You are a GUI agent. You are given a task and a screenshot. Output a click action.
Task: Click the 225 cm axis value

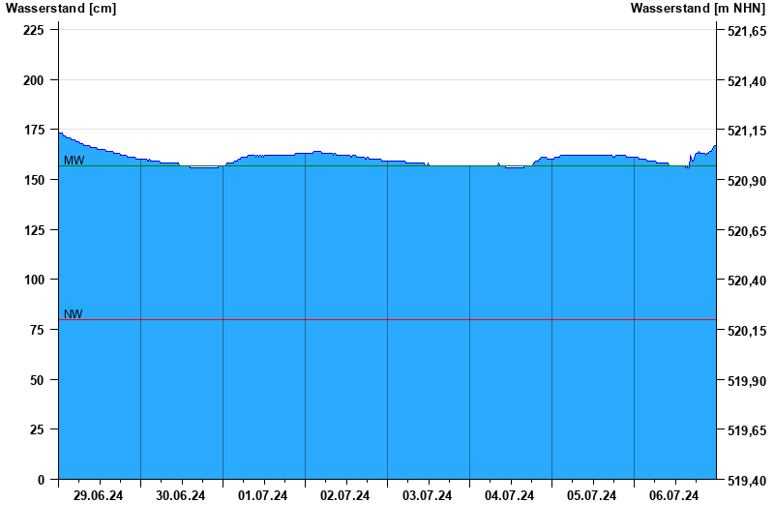(34, 31)
